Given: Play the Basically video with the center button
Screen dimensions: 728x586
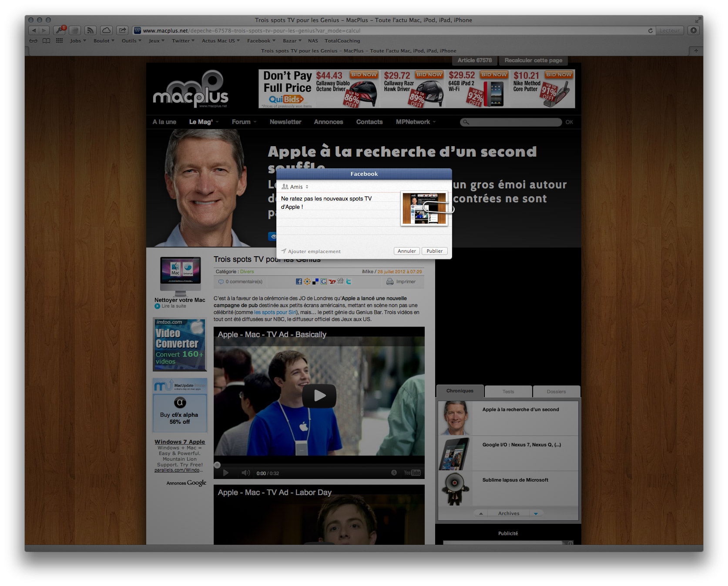Looking at the screenshot, I should point(319,395).
